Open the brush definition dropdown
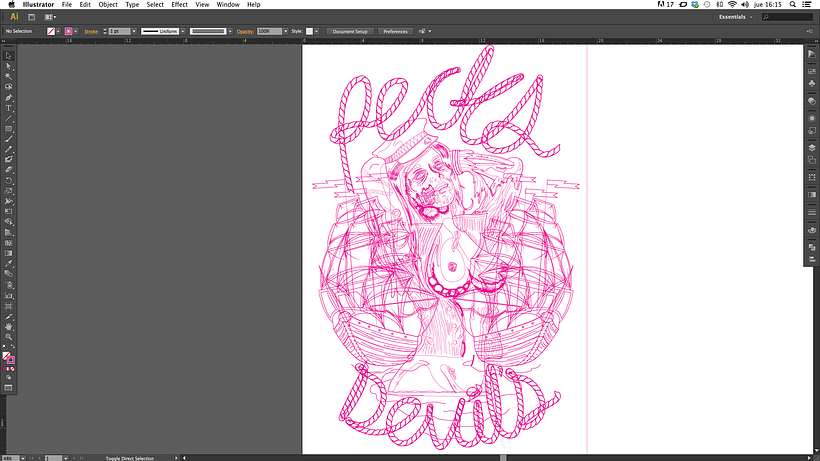Viewport: 820px width, 461px height. click(x=230, y=31)
